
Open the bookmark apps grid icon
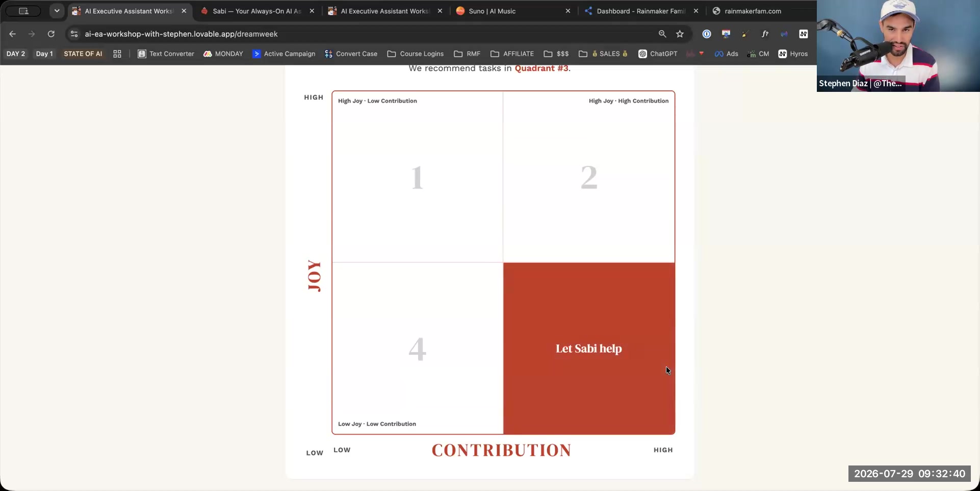tap(117, 54)
